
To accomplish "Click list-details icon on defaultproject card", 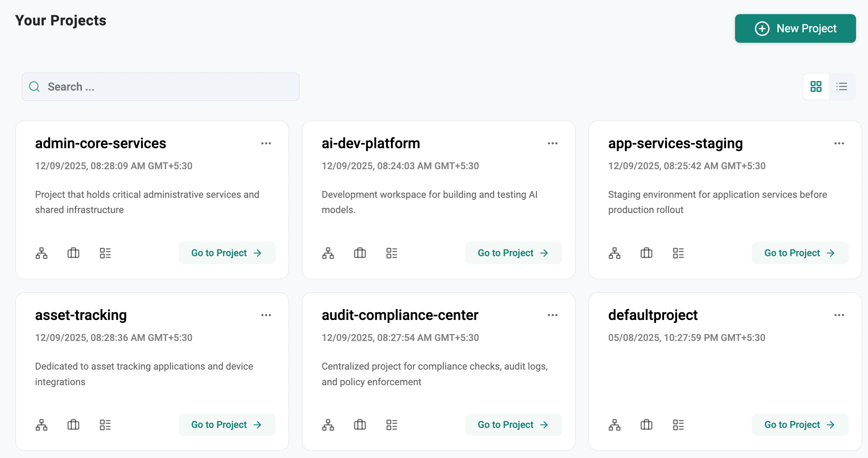I will [678, 425].
